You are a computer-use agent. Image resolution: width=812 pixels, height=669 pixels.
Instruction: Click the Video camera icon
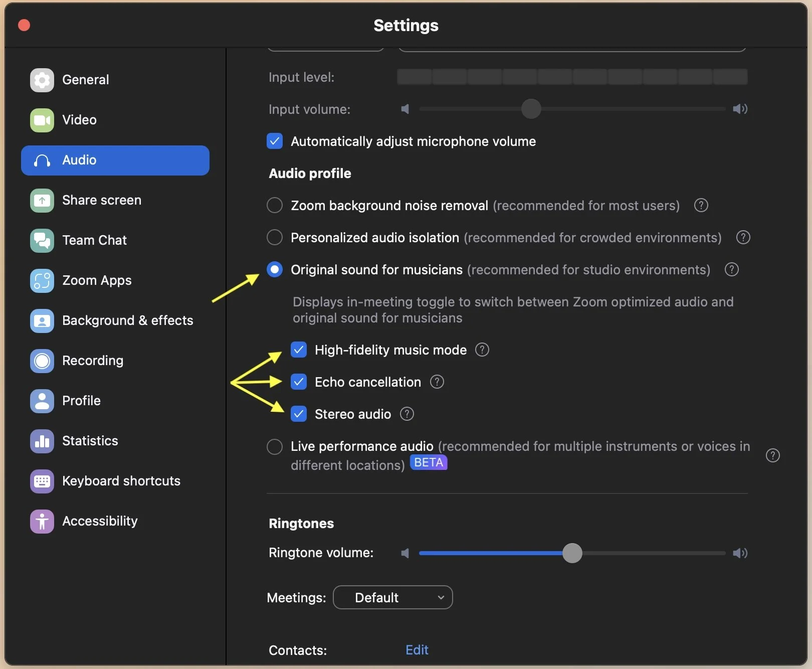coord(42,120)
